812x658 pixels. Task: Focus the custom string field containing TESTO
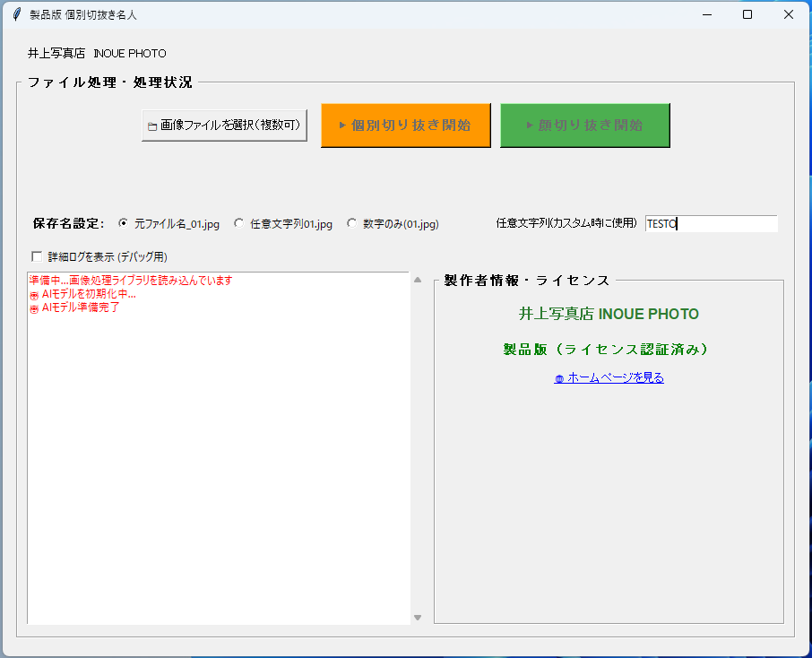point(711,223)
